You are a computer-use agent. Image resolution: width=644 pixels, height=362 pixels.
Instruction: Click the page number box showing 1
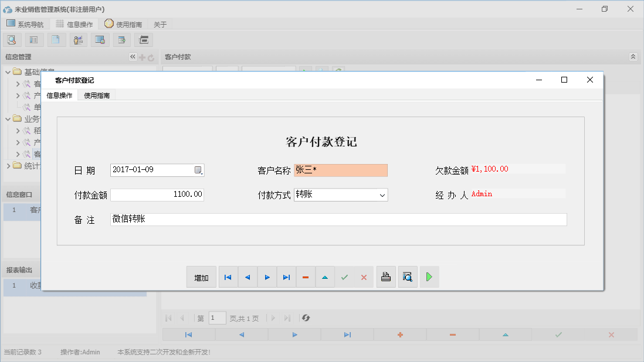point(217,317)
